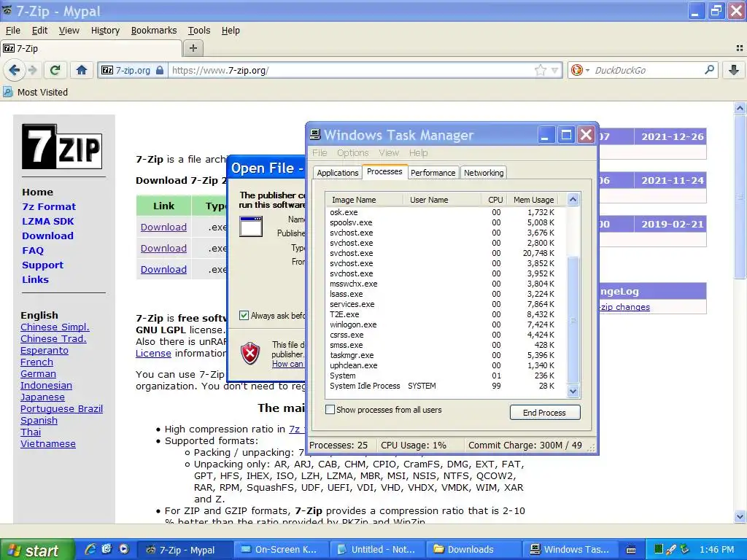
Task: Sort processes by Mem Usage column
Action: [x=533, y=200]
